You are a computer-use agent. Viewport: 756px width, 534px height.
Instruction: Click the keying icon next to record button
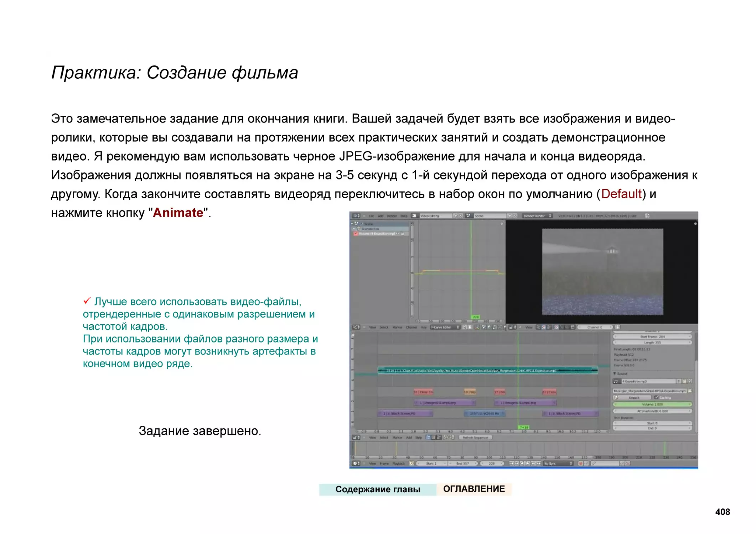coord(586,464)
